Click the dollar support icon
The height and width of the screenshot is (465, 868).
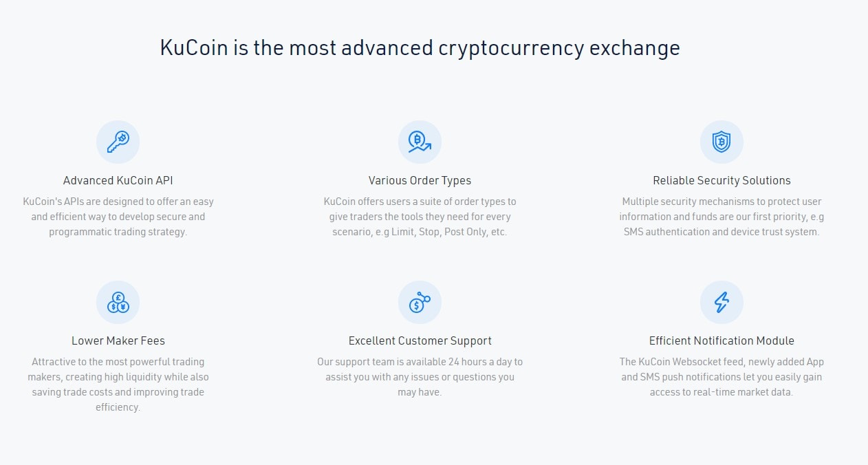pyautogui.click(x=420, y=303)
